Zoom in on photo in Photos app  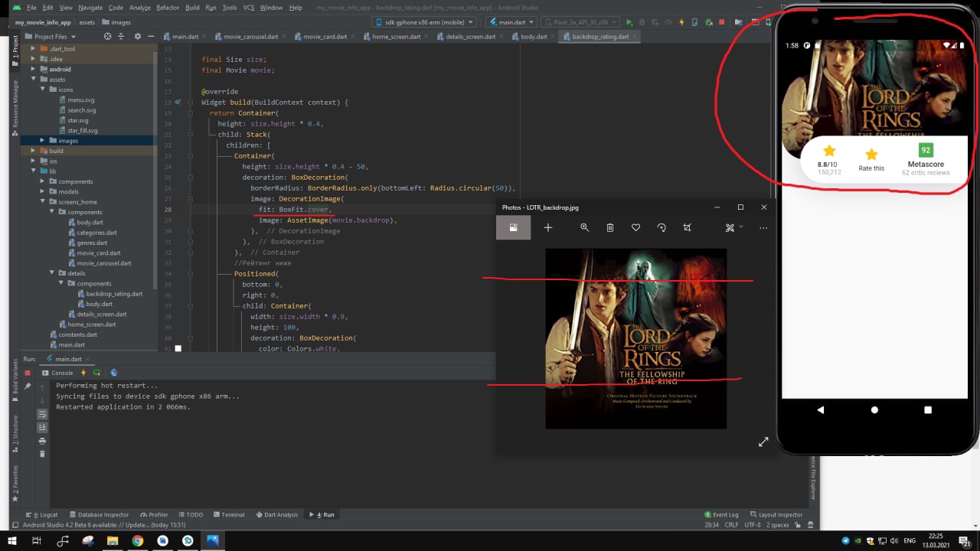(584, 227)
